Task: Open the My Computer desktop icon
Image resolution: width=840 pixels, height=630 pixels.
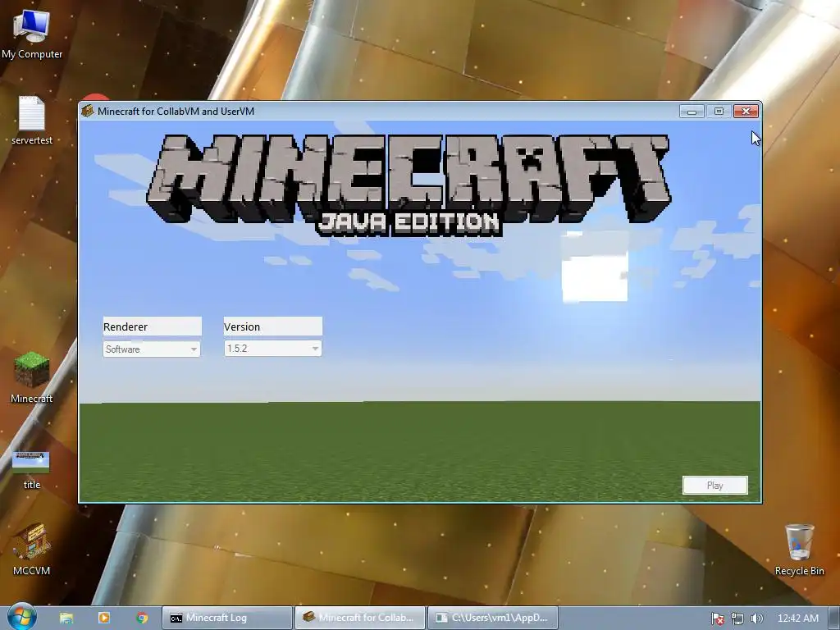Action: click(x=32, y=34)
